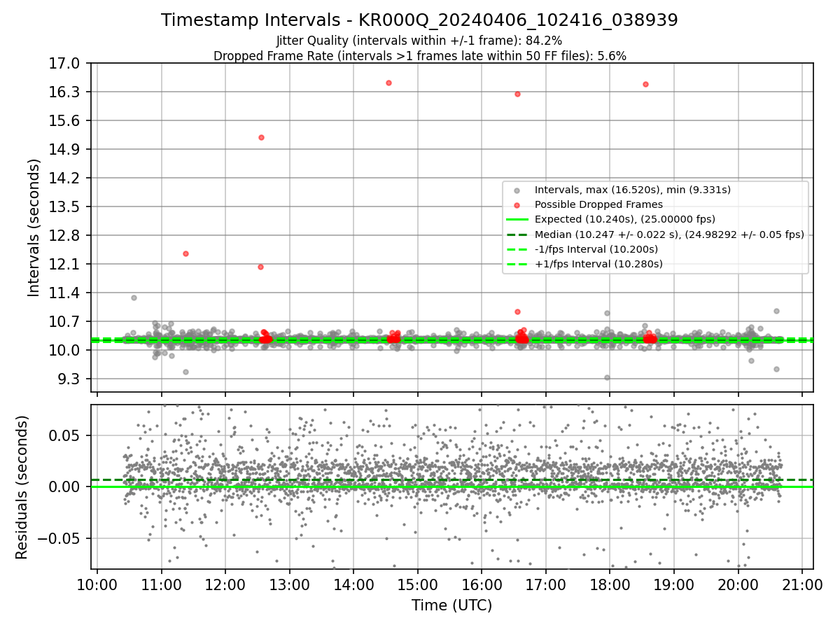Click the '13:00' x-axis tick label

[289, 585]
